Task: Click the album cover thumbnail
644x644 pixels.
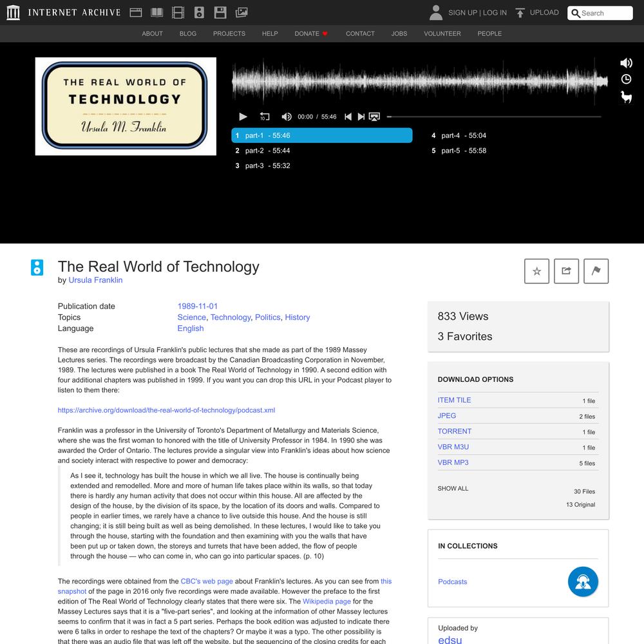Action: (x=126, y=106)
